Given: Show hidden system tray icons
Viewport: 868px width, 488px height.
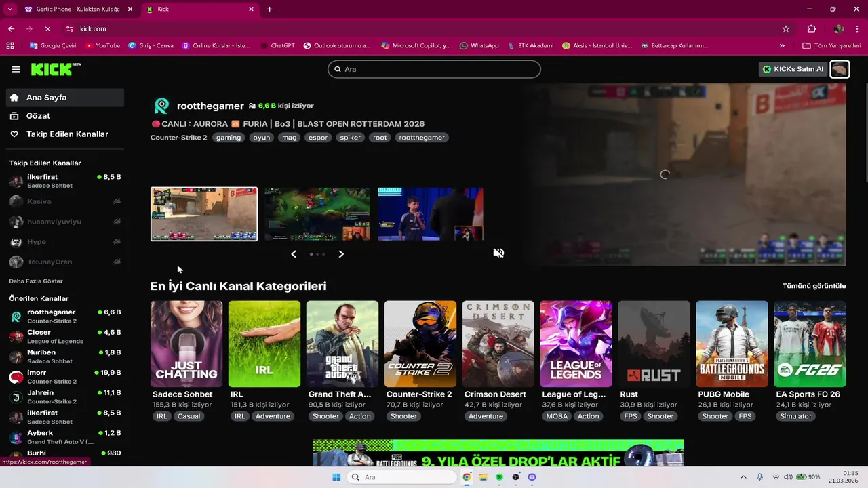Looking at the screenshot, I should point(743,477).
